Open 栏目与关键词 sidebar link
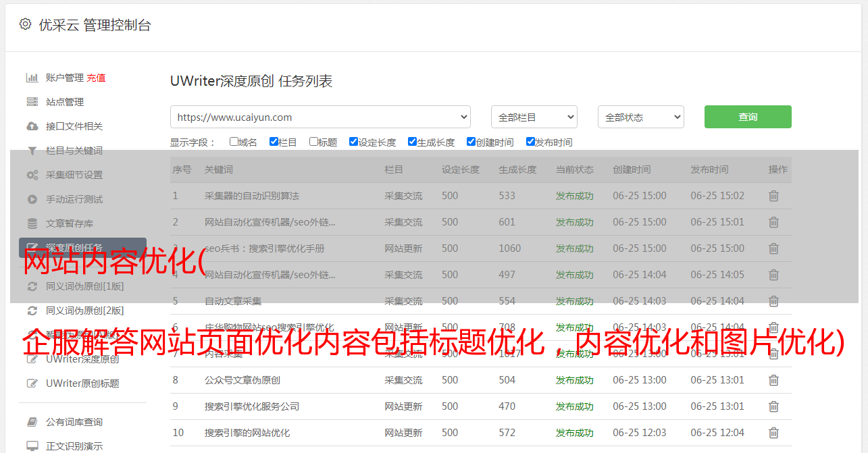Image resolution: width=868 pixels, height=453 pixels. (x=74, y=151)
